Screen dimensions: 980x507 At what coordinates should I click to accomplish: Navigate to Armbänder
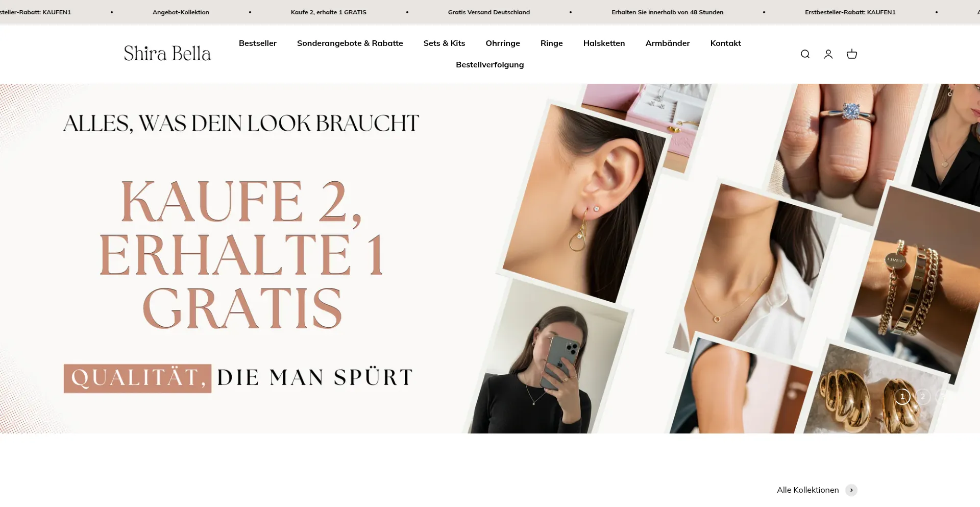tap(668, 43)
